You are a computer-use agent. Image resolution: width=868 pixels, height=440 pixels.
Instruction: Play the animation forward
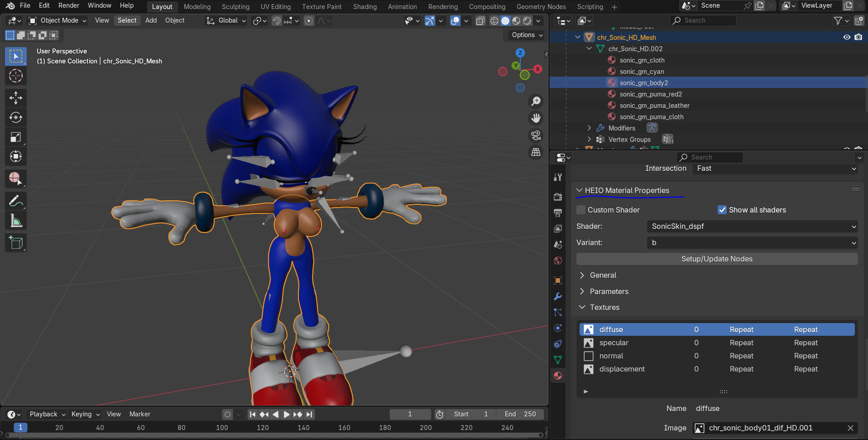pyautogui.click(x=287, y=414)
